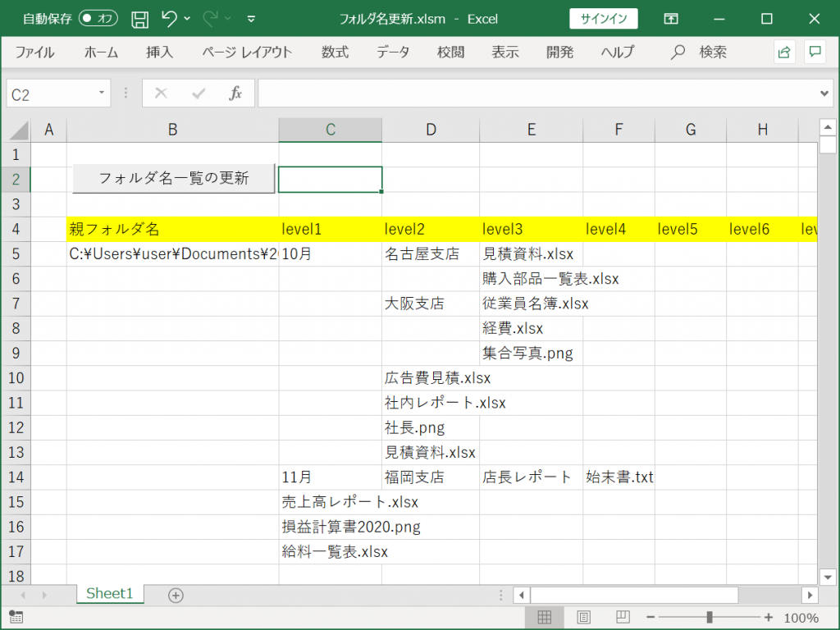
Task: Click the フォルダ名一覧の更新 button
Action: (x=174, y=178)
